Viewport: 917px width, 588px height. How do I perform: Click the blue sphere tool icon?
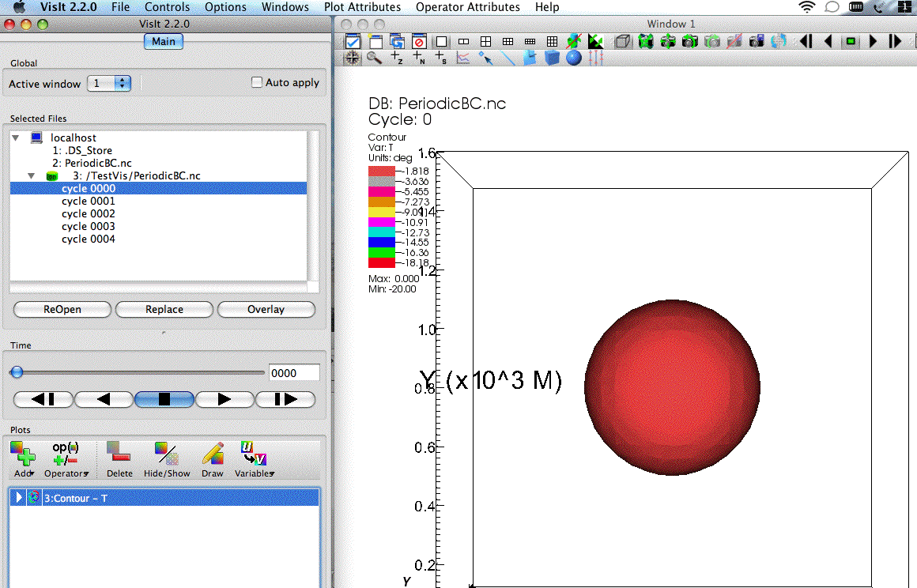click(574, 58)
